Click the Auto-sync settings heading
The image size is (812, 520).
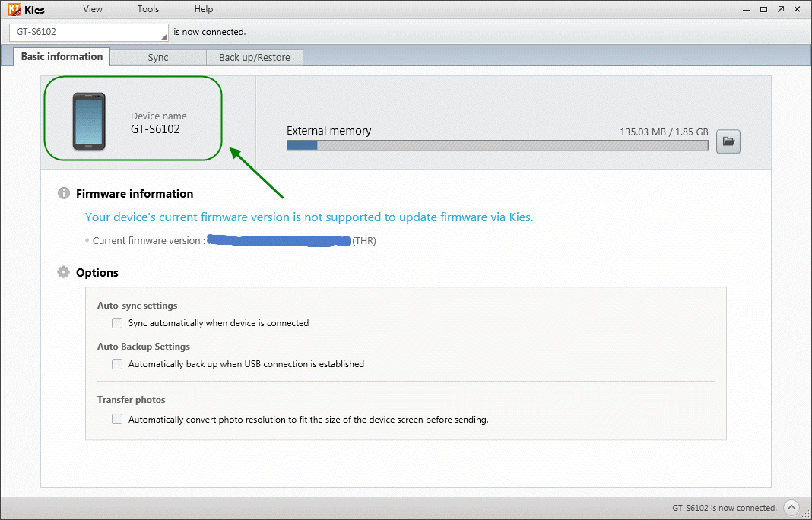pos(137,306)
